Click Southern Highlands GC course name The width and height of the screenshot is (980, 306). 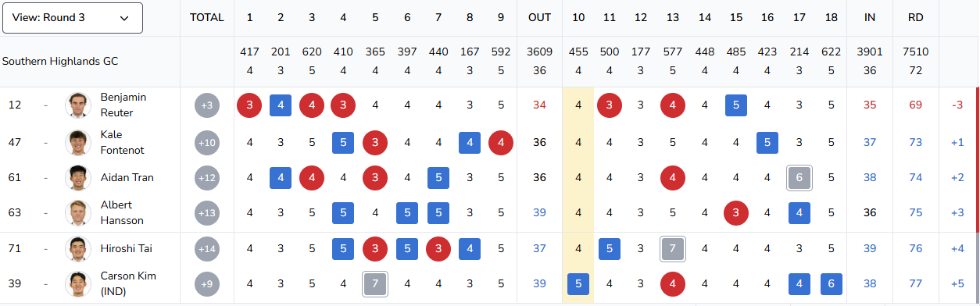click(60, 61)
